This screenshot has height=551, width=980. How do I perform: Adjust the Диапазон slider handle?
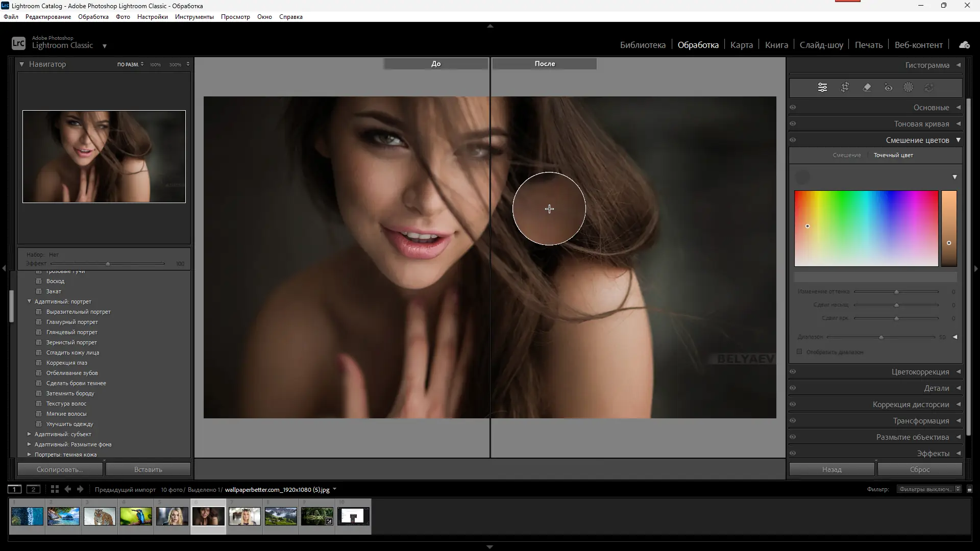pyautogui.click(x=881, y=337)
